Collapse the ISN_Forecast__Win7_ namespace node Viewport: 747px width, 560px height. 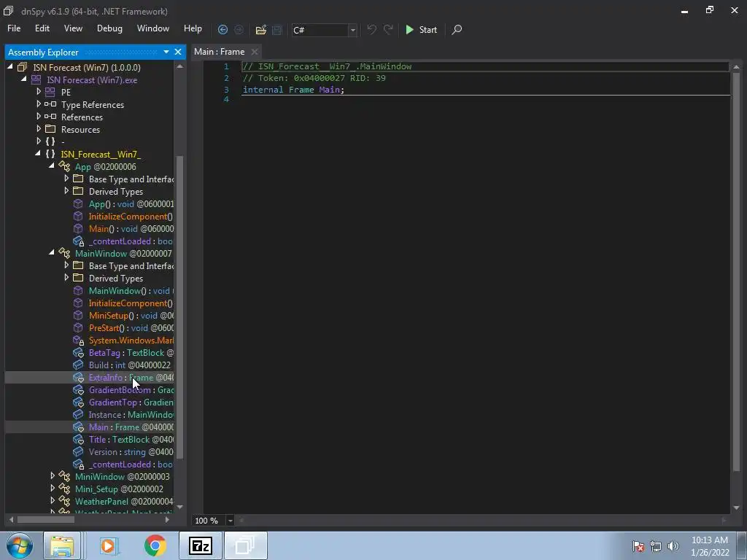tap(38, 153)
